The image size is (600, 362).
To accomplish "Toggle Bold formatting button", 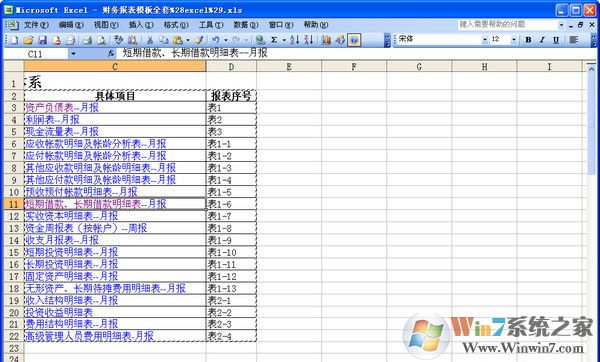I will click(x=528, y=40).
